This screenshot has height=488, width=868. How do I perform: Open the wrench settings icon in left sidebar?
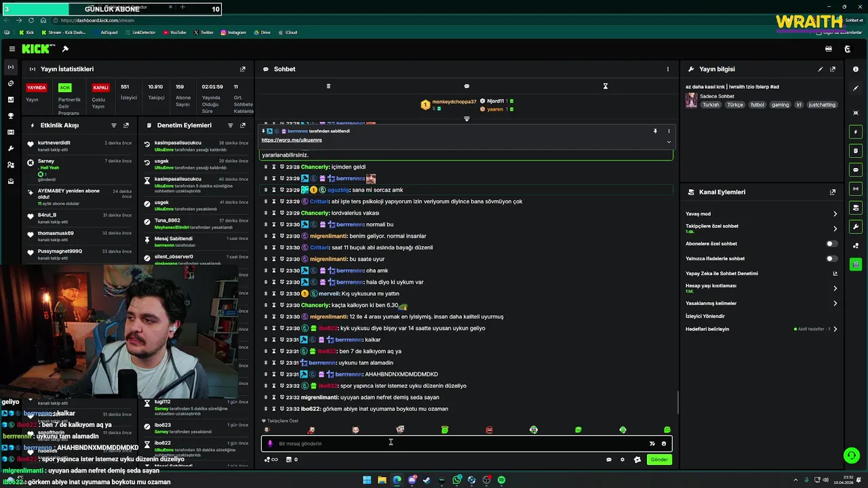point(10,148)
